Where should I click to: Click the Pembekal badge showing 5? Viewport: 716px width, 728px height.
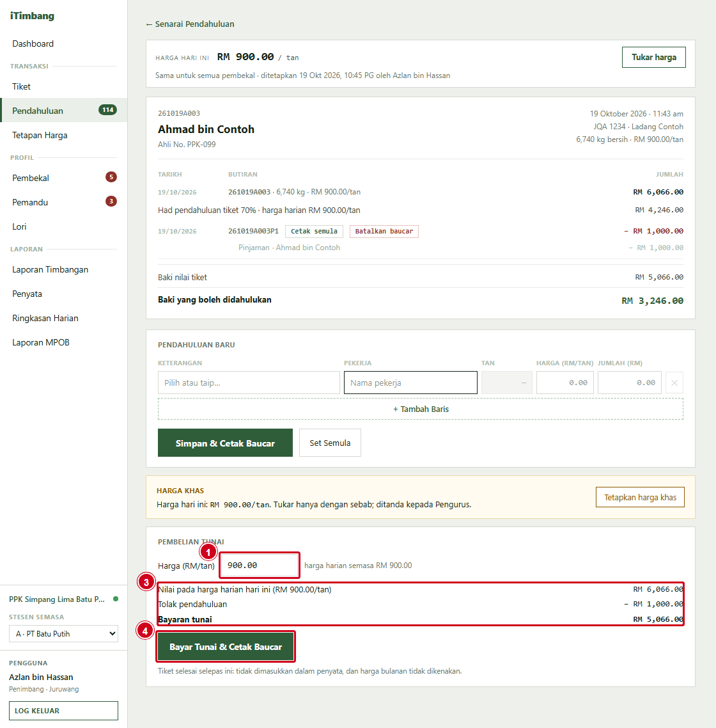pos(111,177)
